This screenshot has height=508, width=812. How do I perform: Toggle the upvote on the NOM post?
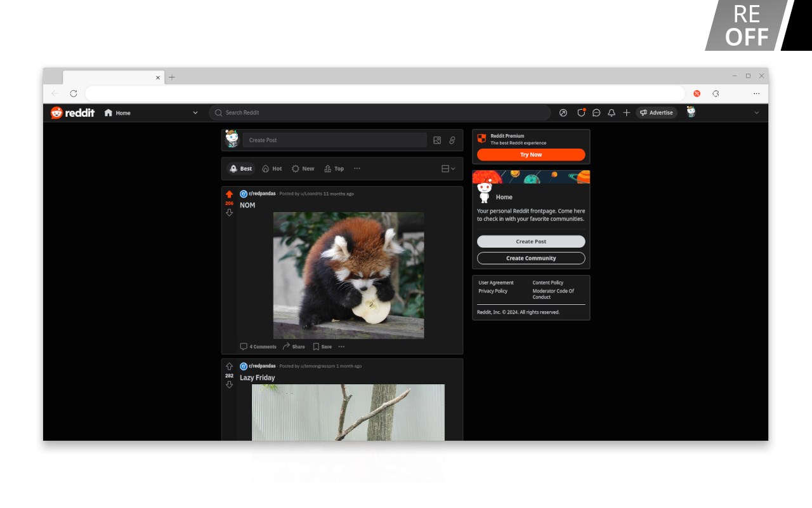tap(229, 194)
